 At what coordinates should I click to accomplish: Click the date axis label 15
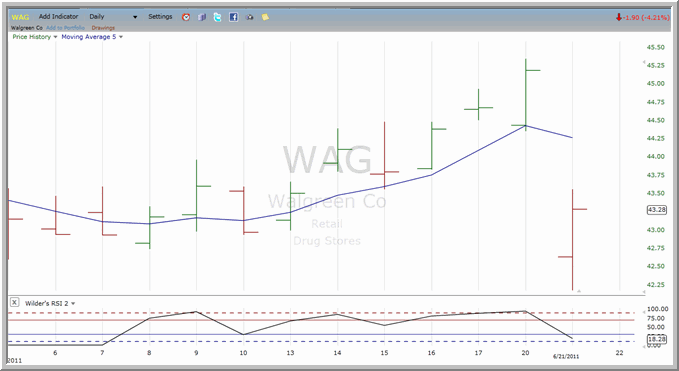[x=385, y=353]
